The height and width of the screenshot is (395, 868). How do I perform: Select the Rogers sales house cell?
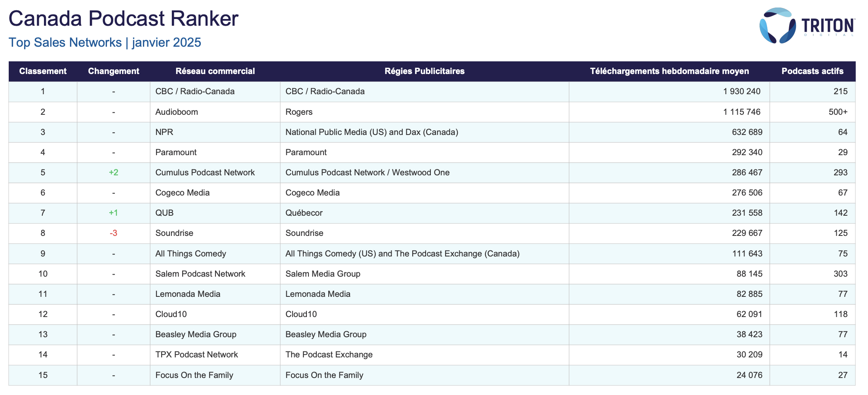click(x=299, y=112)
